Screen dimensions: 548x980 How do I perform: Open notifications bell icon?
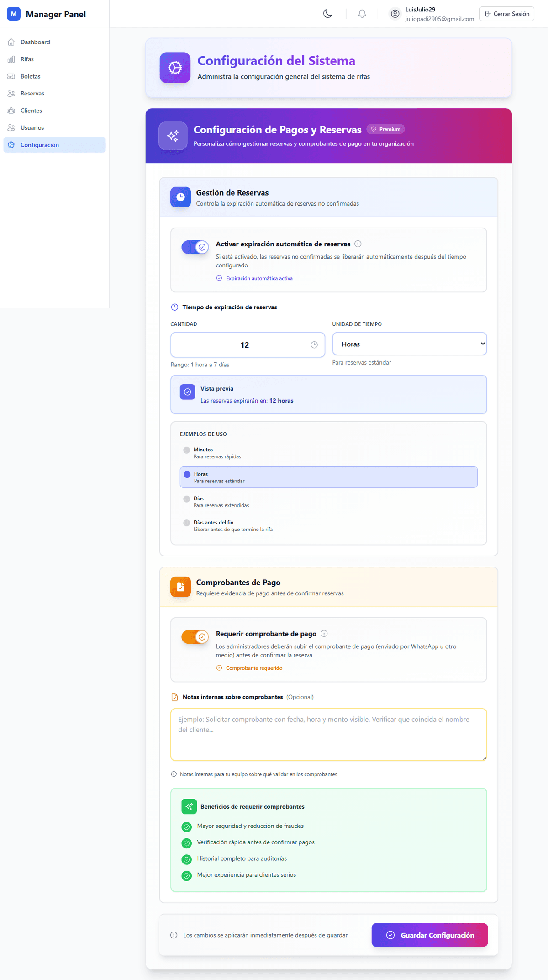click(x=362, y=14)
